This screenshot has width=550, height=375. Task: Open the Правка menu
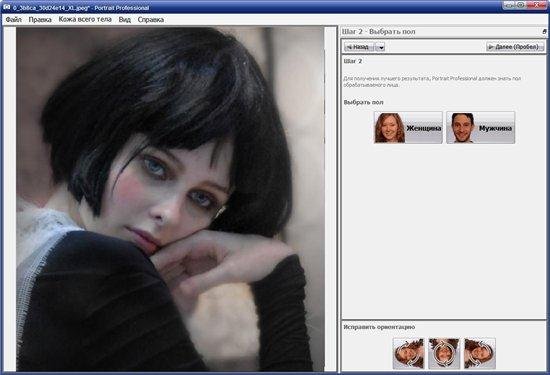pos(40,20)
